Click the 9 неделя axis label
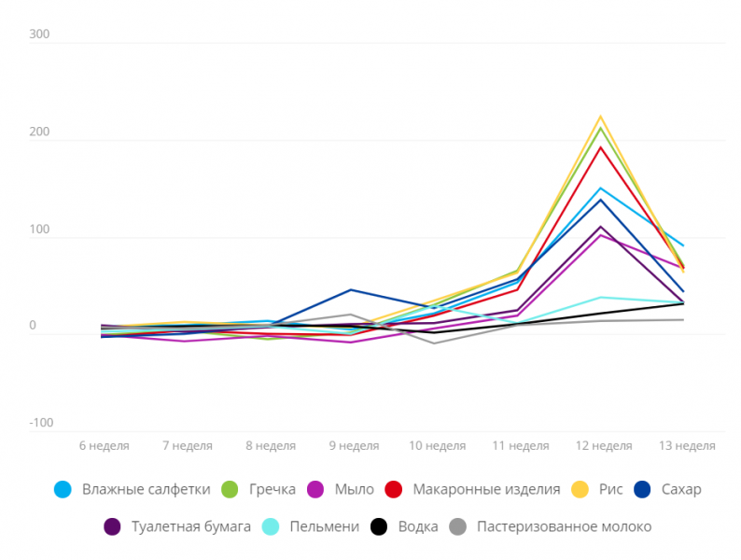This screenshot has width=741, height=560. coord(352,445)
